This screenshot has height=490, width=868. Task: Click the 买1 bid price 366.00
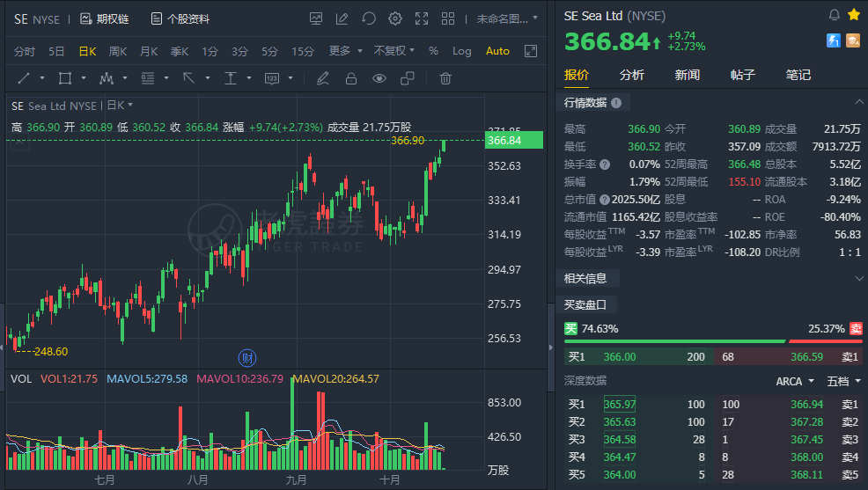[620, 356]
